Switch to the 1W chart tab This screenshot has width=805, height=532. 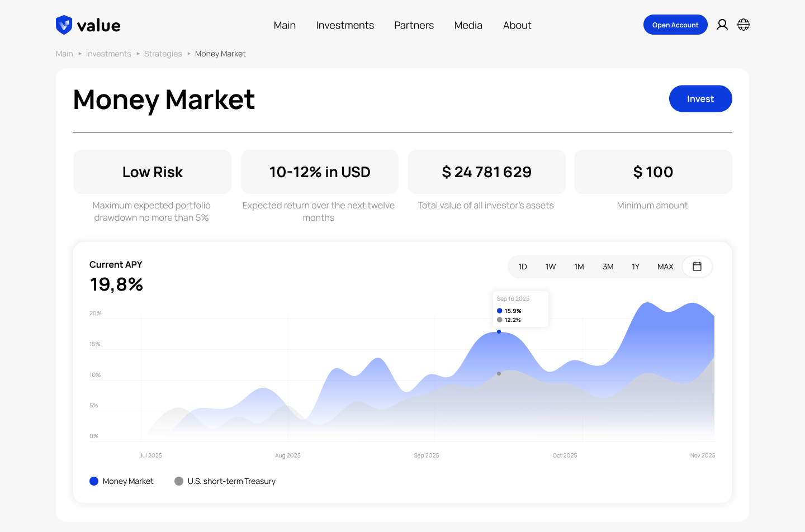coord(551,267)
